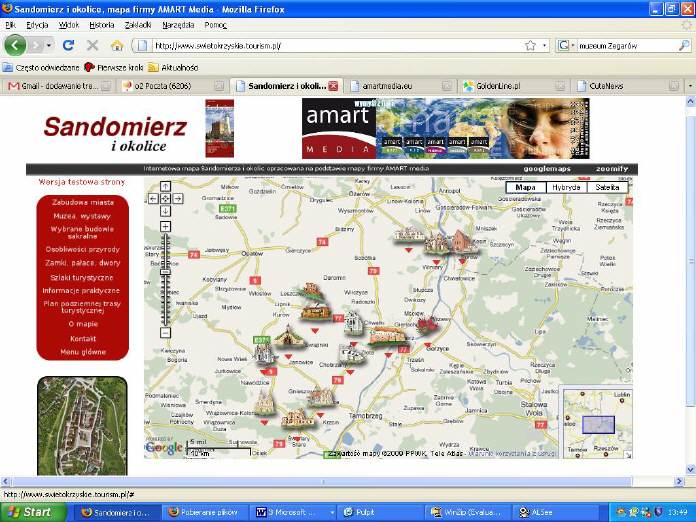Switch to the CuteNews tab
This screenshot has height=522, width=696.
point(628,86)
